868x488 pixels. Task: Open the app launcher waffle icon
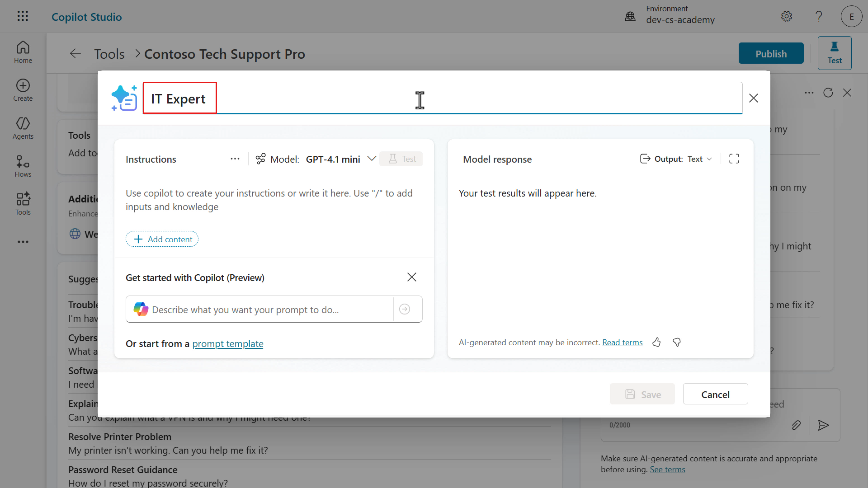pos(23,16)
